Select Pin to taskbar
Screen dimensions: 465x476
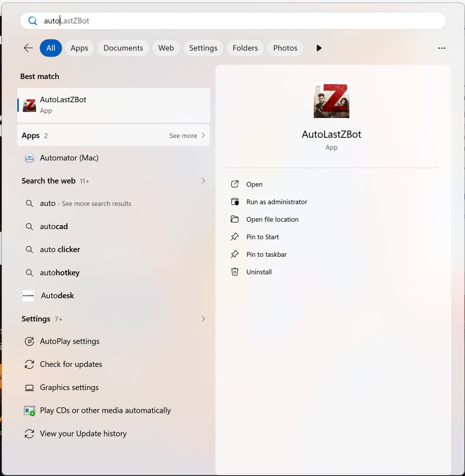(x=266, y=254)
